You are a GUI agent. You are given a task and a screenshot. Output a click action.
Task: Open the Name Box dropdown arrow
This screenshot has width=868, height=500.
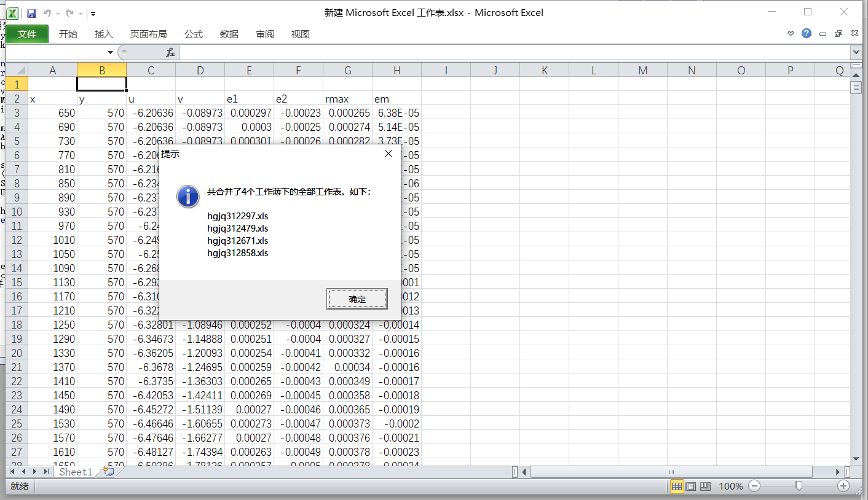point(110,53)
